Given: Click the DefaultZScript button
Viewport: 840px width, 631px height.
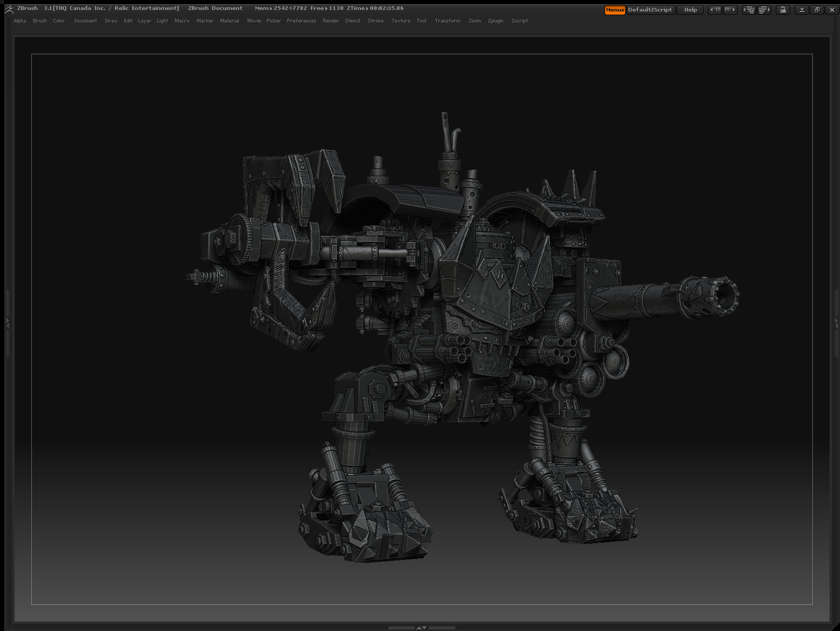Looking at the screenshot, I should tap(650, 9).
